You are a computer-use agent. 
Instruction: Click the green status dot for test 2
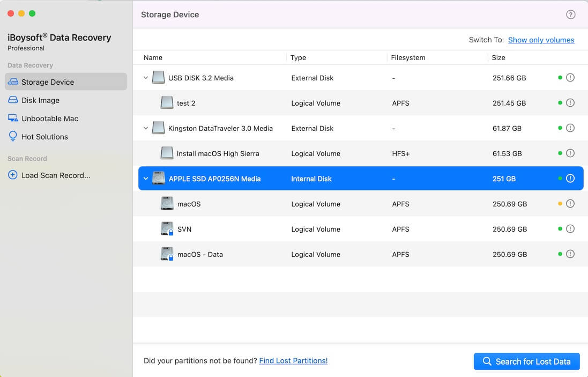coord(560,103)
